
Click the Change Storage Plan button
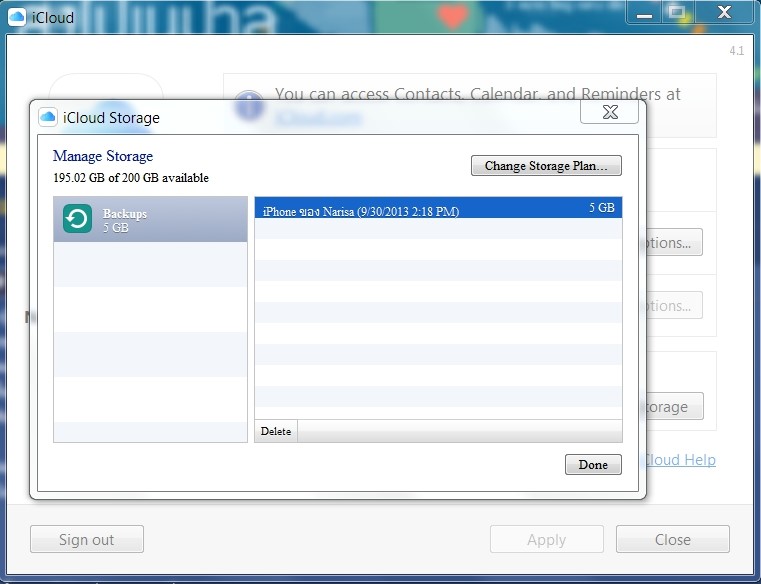tap(546, 166)
